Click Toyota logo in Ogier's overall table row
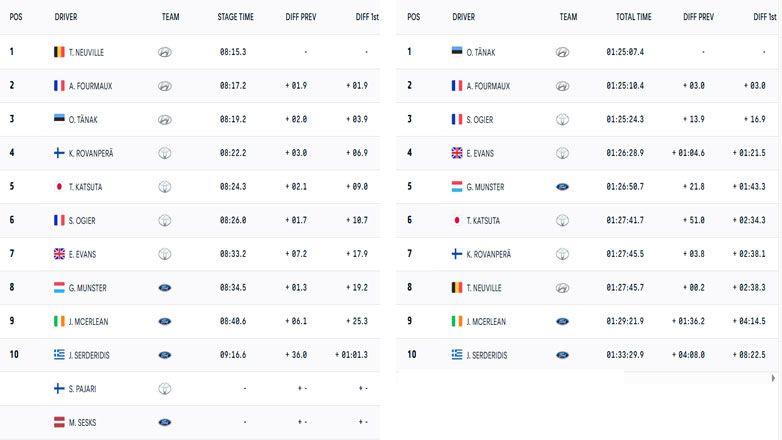 pyautogui.click(x=563, y=119)
